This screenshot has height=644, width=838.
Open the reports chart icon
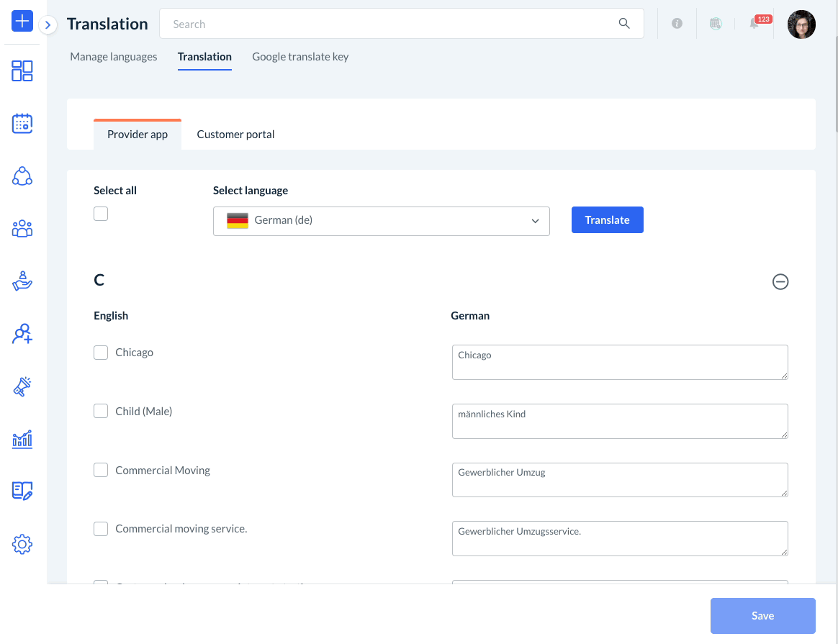[x=22, y=439]
